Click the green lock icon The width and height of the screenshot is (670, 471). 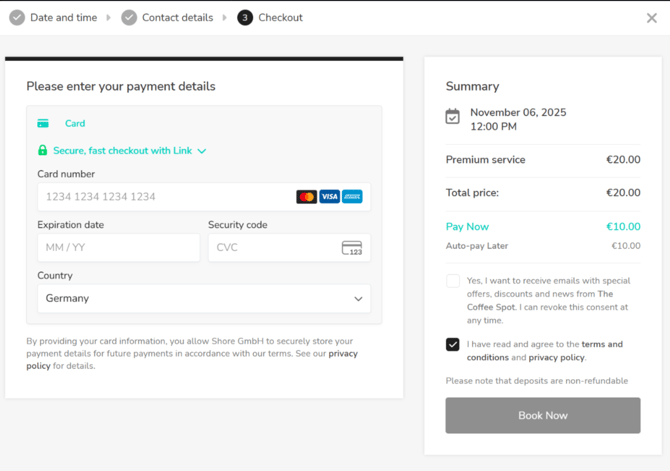[x=42, y=151]
